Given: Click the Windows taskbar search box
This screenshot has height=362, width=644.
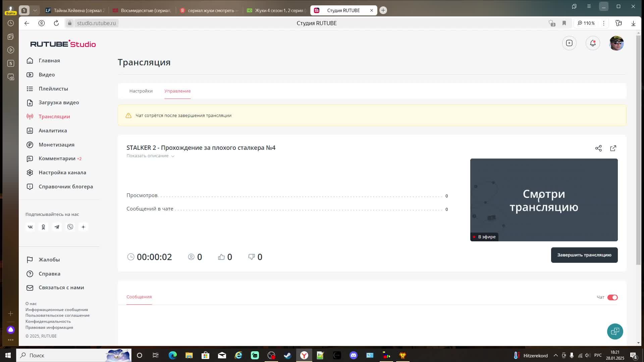Looking at the screenshot, I should 74,355.
